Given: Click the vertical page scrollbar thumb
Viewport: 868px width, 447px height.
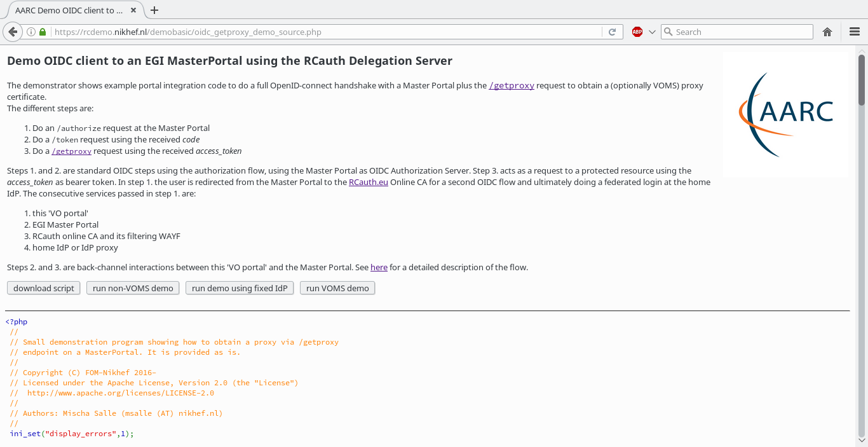Looking at the screenshot, I should point(862,79).
